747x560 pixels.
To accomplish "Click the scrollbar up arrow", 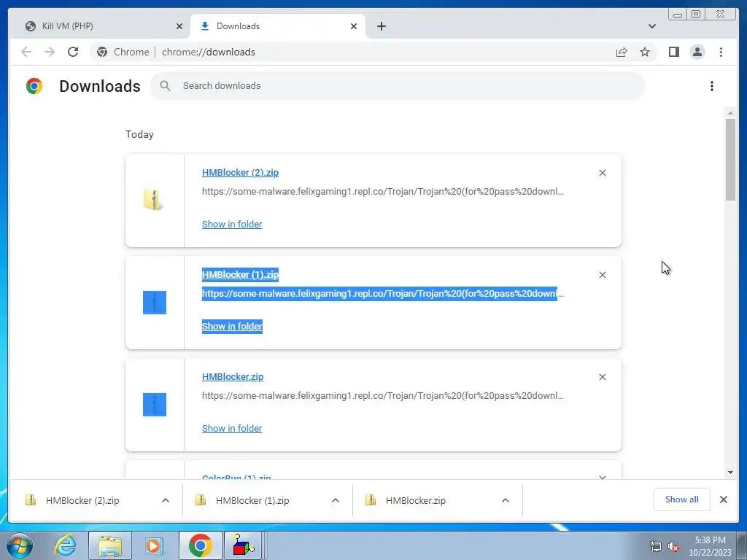I will click(730, 113).
